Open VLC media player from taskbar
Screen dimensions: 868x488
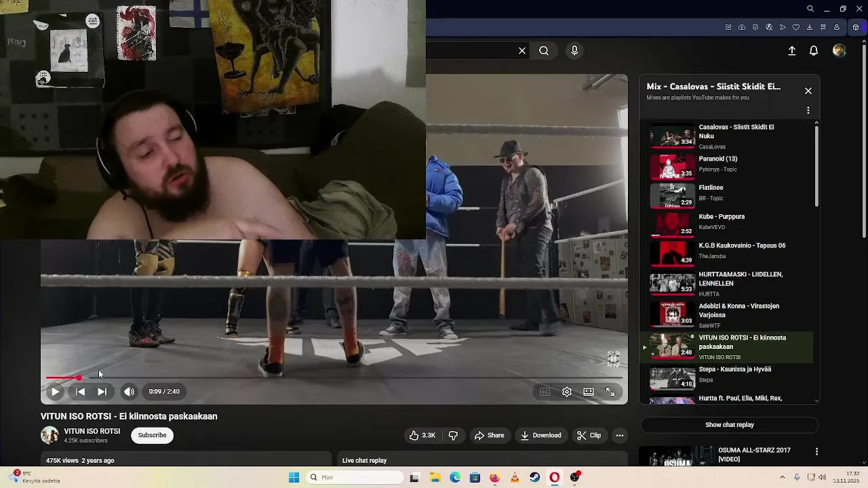pos(515,477)
